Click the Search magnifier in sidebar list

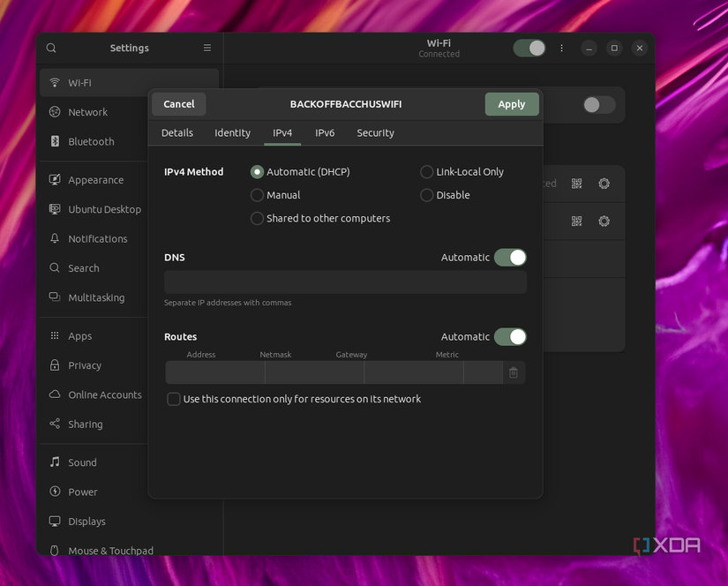(x=55, y=268)
